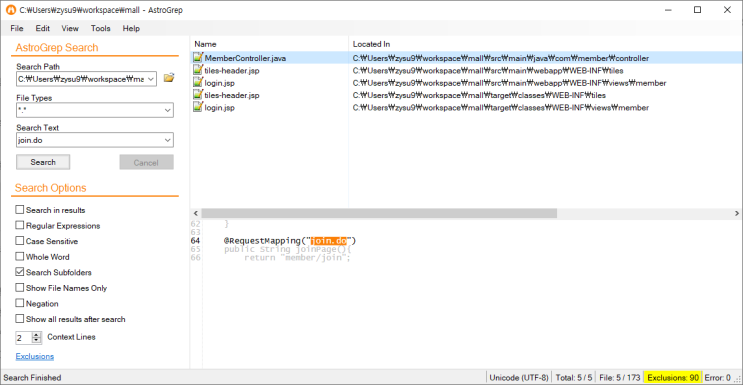Open the Tools menu

[x=100, y=28]
